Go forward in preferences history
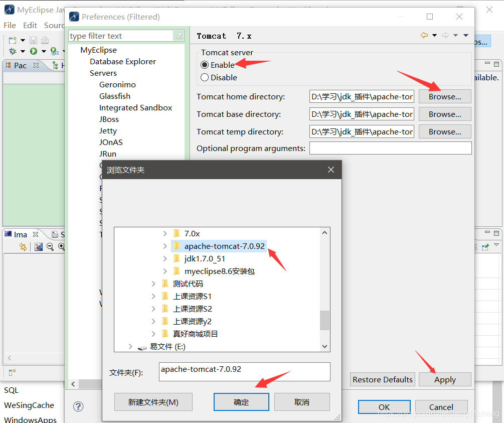The height and width of the screenshot is (423, 504). click(x=445, y=35)
